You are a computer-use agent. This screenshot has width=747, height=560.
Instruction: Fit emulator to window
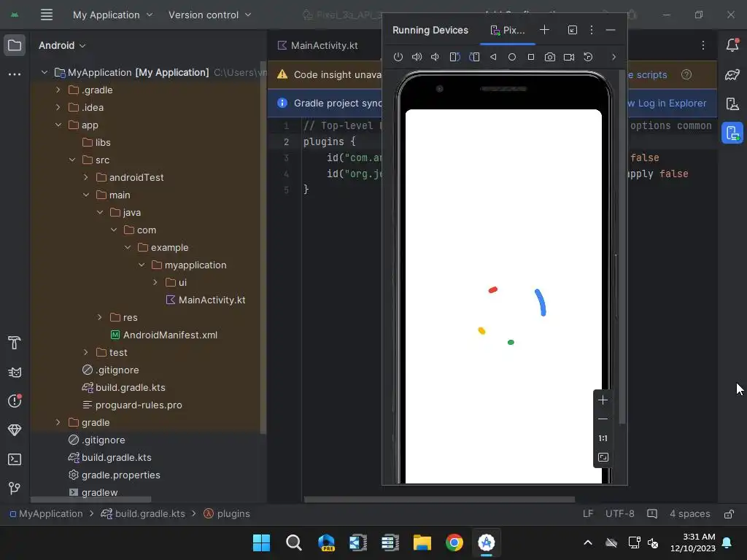[x=603, y=458]
